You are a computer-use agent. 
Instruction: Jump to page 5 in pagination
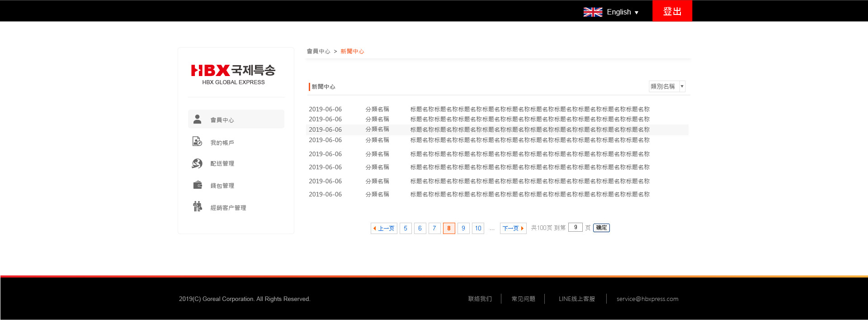click(406, 229)
